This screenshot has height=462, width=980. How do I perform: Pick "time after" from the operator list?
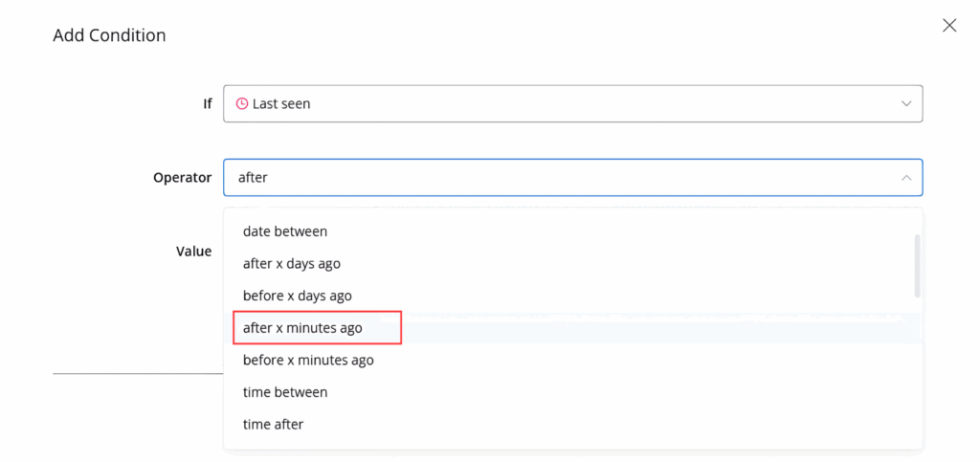(x=273, y=425)
